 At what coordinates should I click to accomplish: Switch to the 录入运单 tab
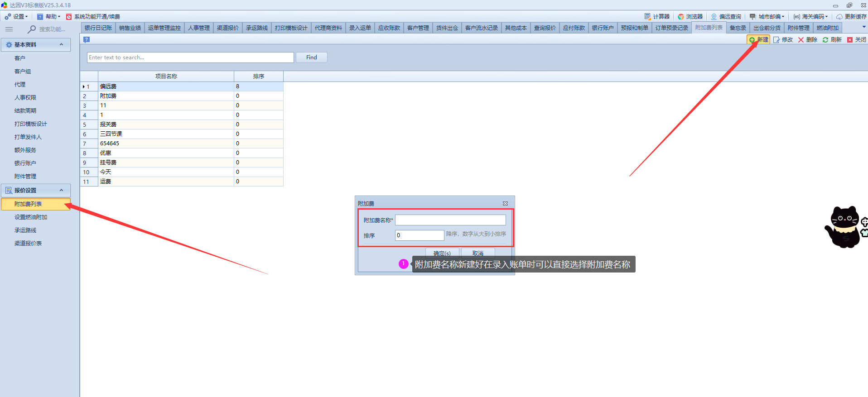(x=360, y=28)
